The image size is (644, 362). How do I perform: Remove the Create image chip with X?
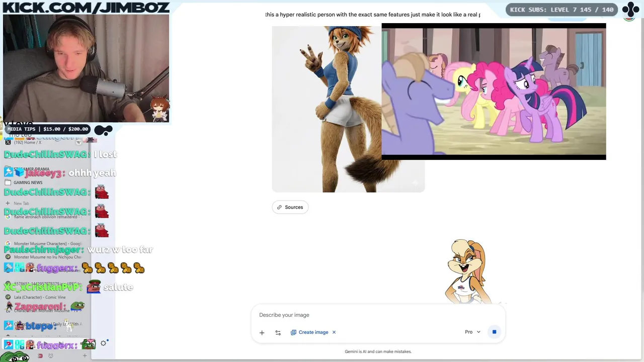[334, 332]
